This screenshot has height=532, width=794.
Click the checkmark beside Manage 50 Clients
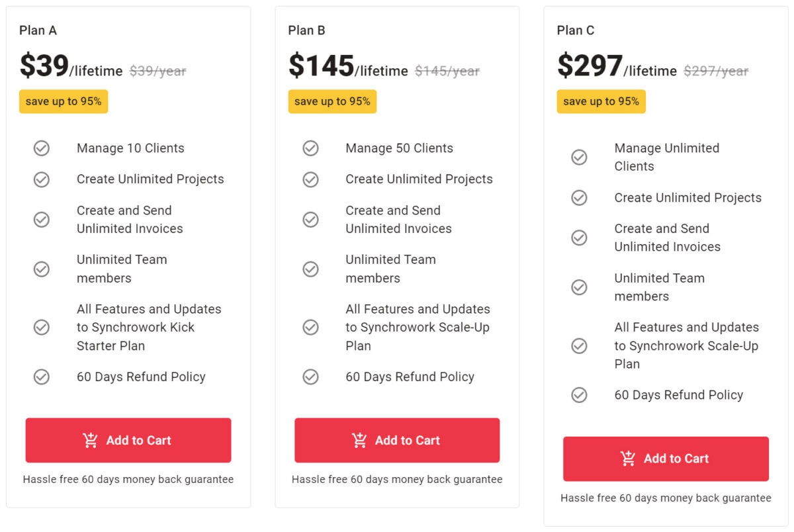310,148
